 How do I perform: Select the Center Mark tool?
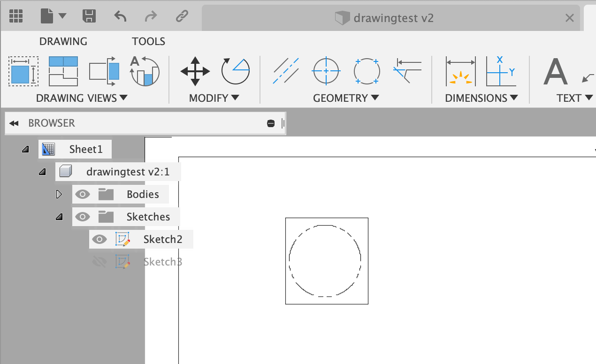(x=326, y=71)
